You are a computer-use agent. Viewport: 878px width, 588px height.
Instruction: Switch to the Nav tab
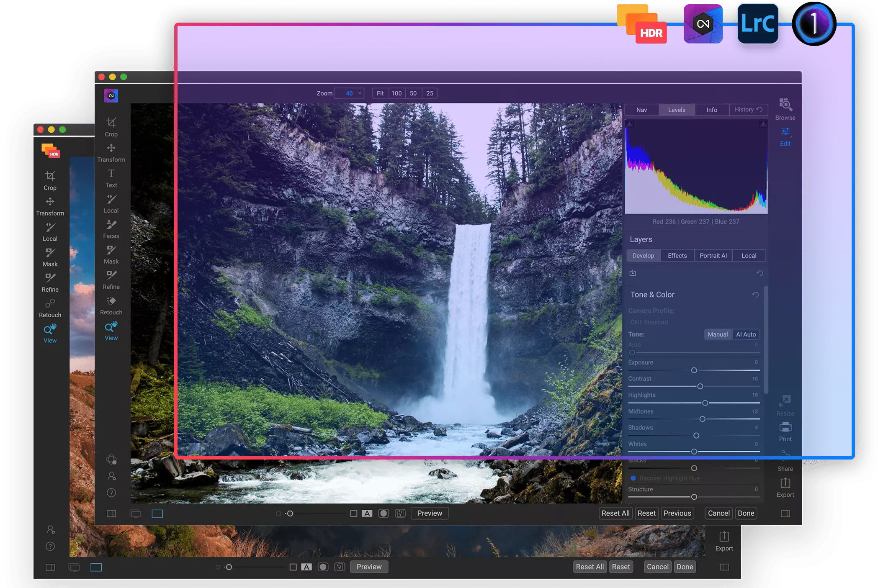[641, 110]
